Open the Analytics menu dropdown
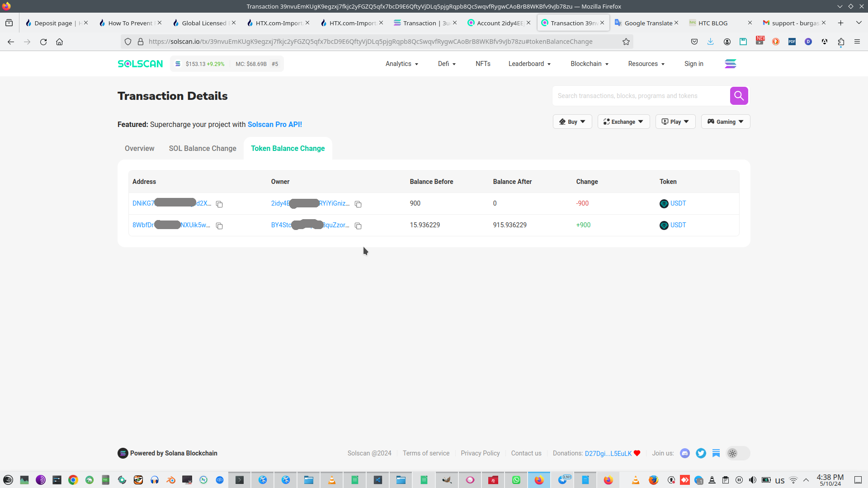The height and width of the screenshot is (488, 868). click(x=401, y=64)
